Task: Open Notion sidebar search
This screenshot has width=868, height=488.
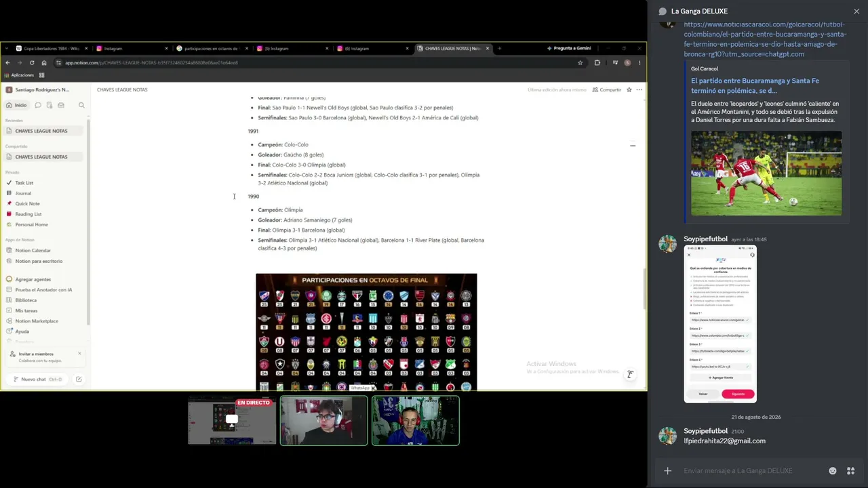Action: coord(81,105)
